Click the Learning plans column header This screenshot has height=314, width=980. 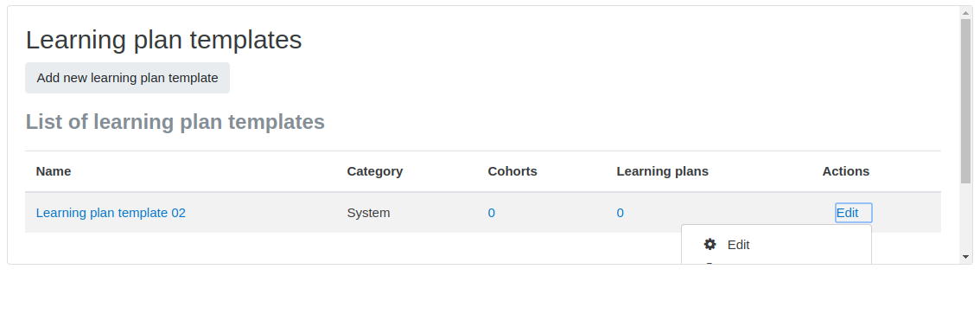point(663,171)
